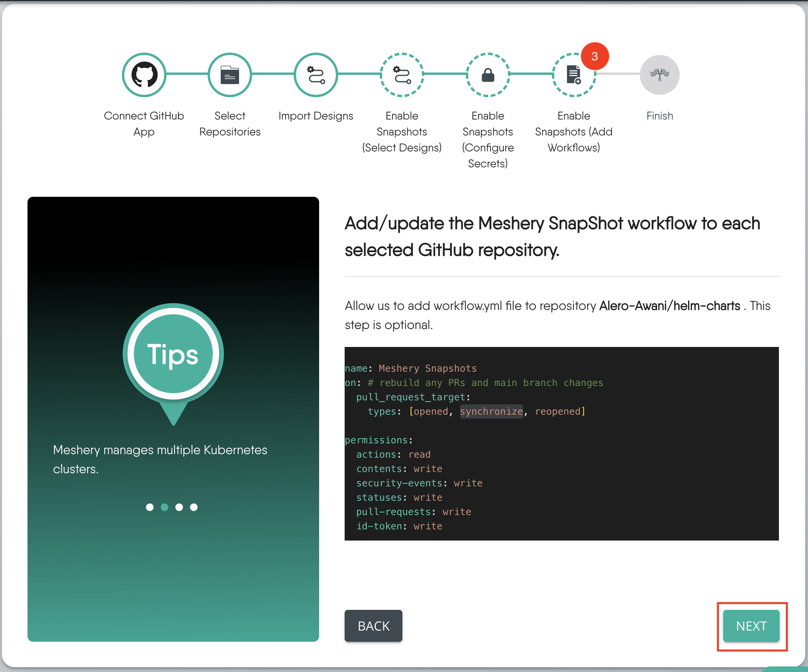Viewport: 808px width, 672px height.
Task: Select the workflow.yml code block
Action: point(562,444)
